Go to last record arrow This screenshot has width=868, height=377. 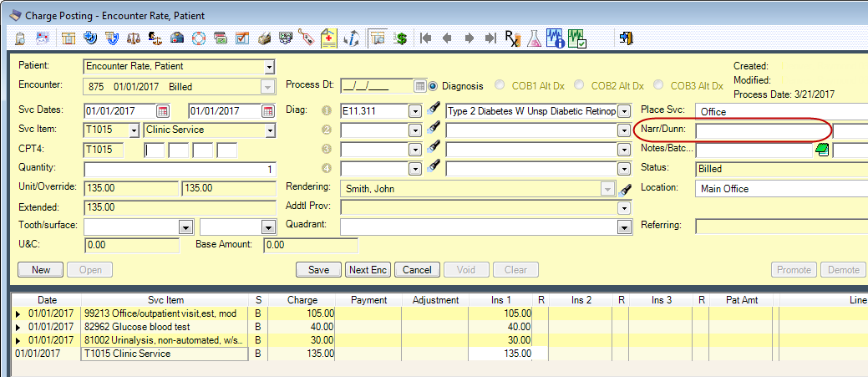(x=490, y=38)
